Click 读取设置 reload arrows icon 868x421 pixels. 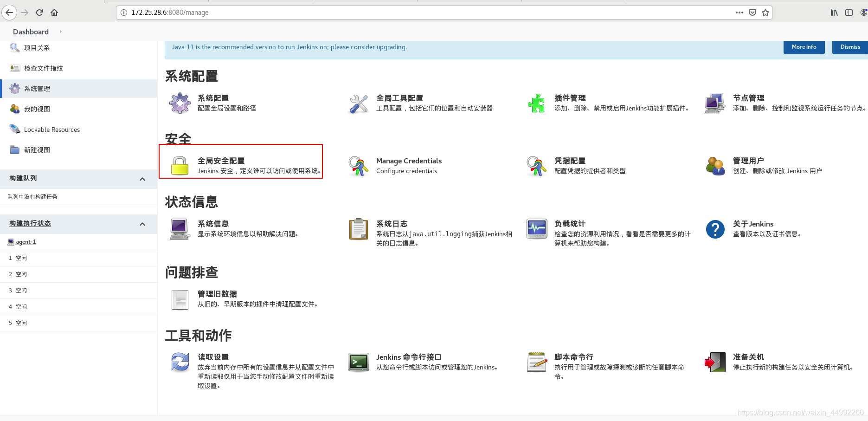(180, 362)
